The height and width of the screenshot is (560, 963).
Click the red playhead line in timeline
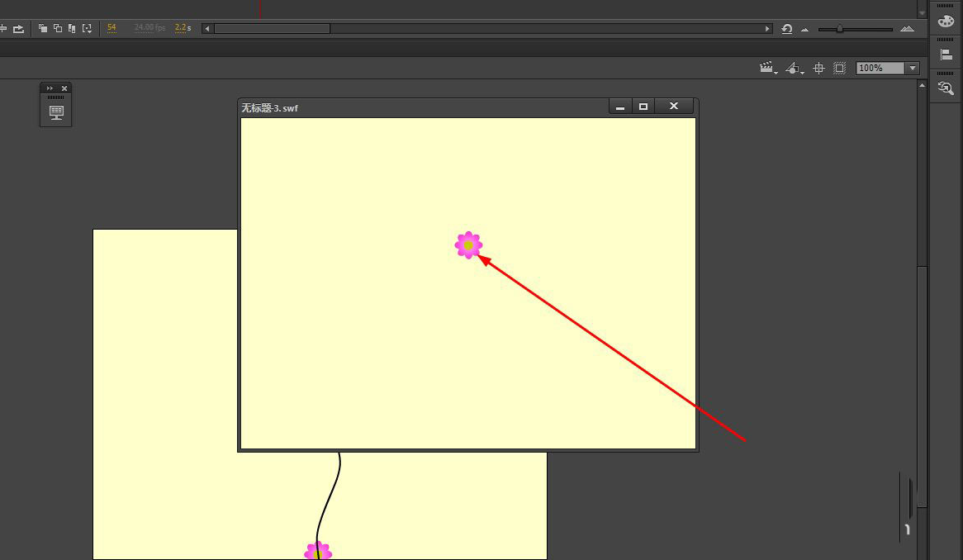(260, 9)
